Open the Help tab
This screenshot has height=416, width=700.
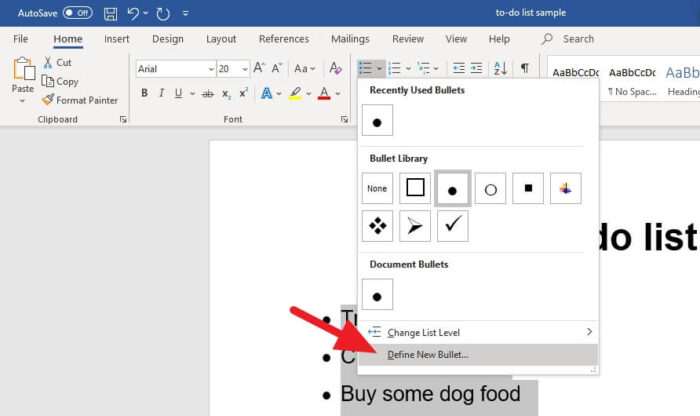[499, 39]
